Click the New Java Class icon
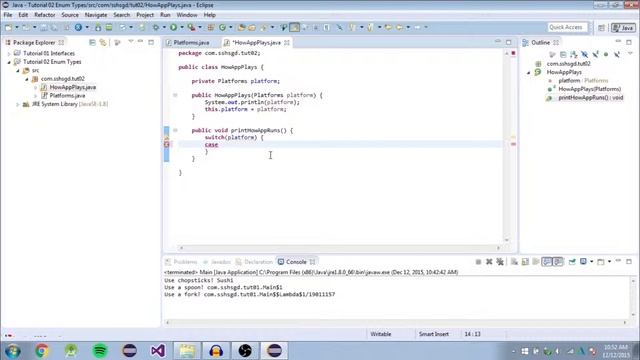This screenshot has height=360, width=640. [222, 27]
